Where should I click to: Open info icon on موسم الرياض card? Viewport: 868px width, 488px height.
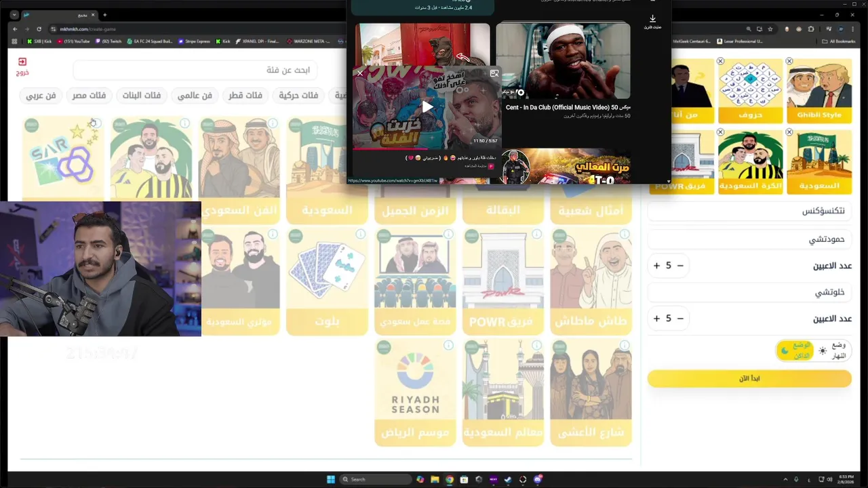[x=449, y=346]
